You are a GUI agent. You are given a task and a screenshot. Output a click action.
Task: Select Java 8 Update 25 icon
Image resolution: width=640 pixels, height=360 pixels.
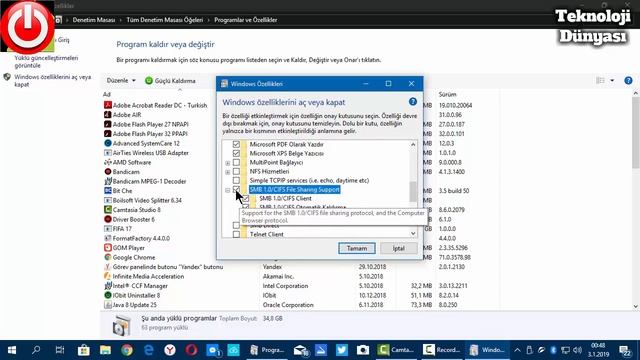(x=108, y=305)
